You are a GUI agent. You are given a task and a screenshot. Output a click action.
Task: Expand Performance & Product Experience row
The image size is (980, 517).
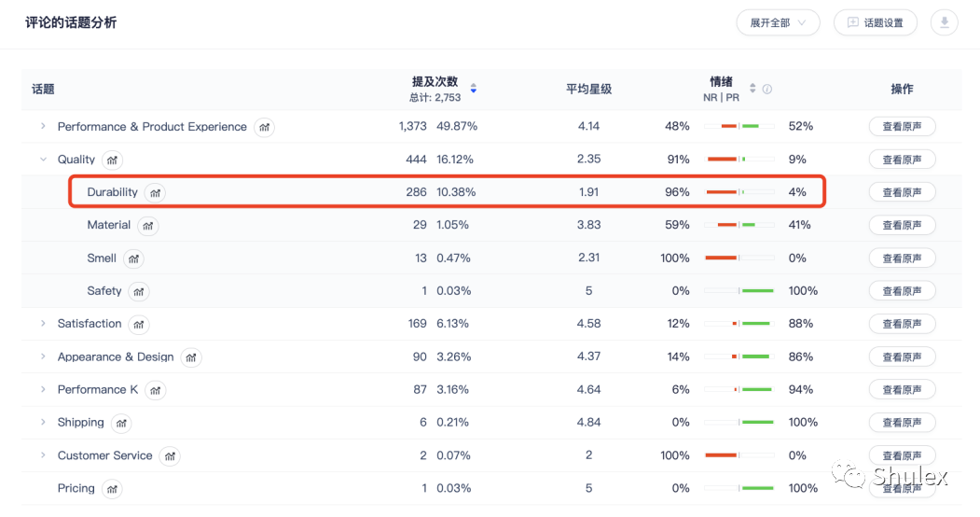click(43, 126)
